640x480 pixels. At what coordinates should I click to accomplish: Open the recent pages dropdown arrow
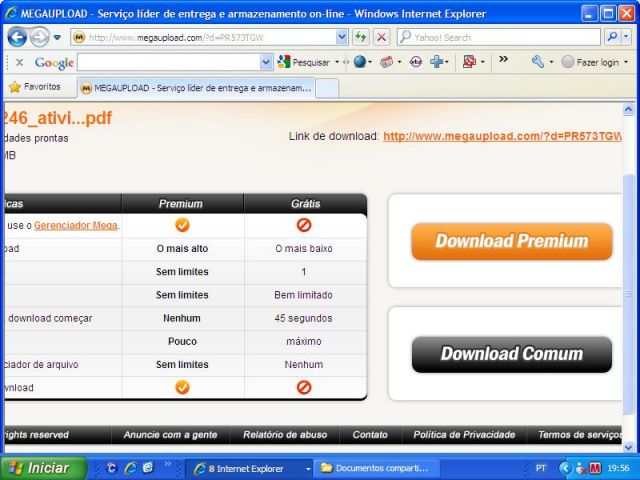tap(57, 38)
